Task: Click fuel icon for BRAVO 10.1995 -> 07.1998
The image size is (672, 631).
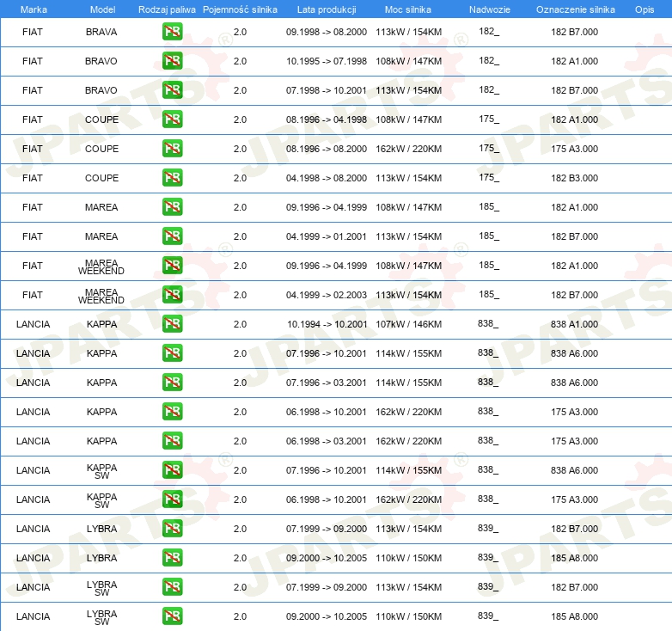Action: coord(172,61)
